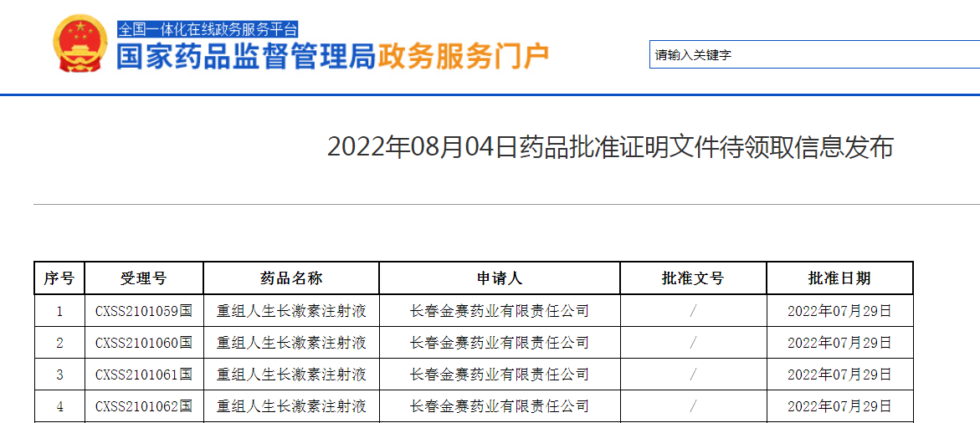This screenshot has height=423, width=980.
Task: Click serial number 4 cell
Action: pos(60,407)
